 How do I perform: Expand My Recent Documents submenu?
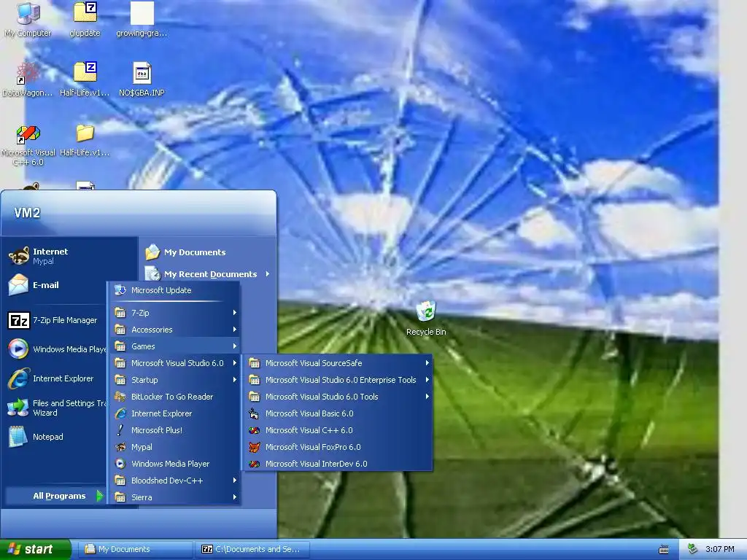208,274
